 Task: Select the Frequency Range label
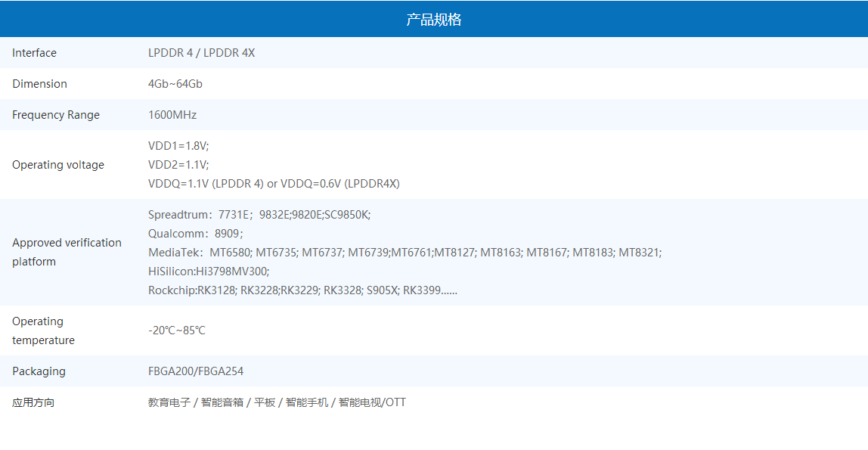[56, 115]
